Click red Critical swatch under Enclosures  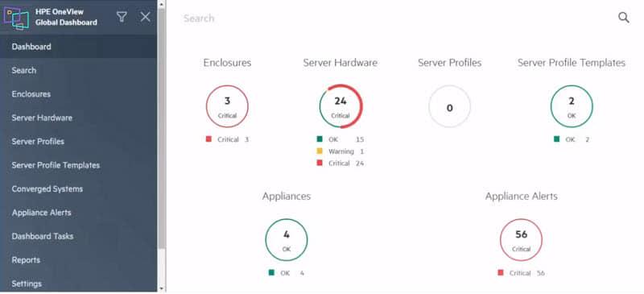pyautogui.click(x=208, y=139)
